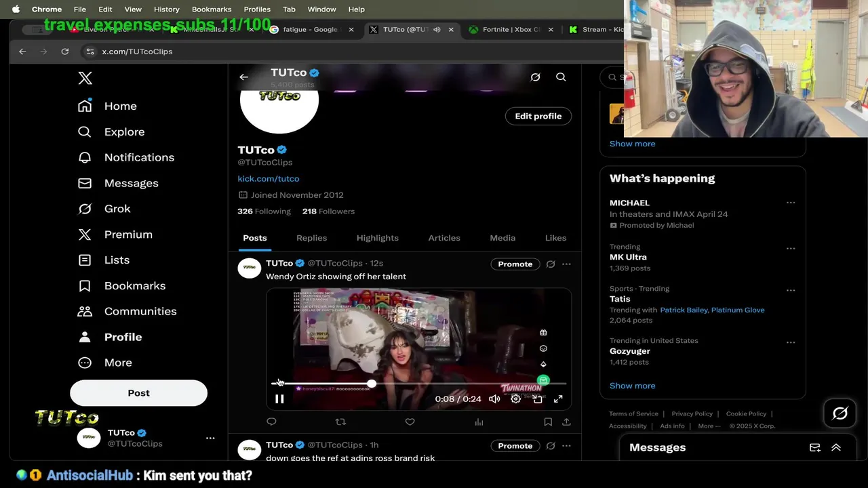Screen dimensions: 868x488
Task: Open Chrome History menu
Action: tap(166, 9)
